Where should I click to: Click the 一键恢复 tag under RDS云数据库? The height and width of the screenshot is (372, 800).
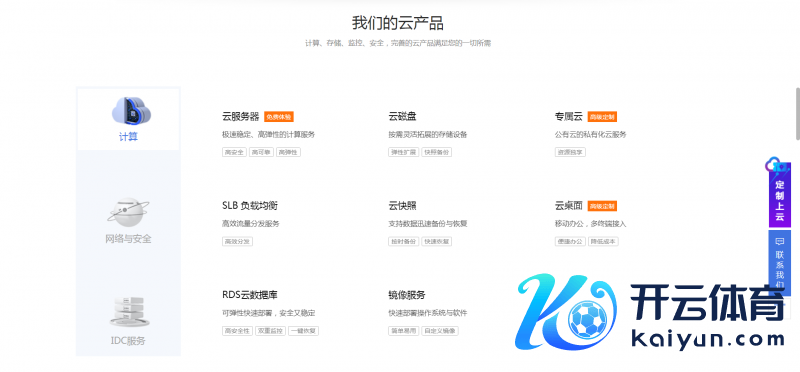(303, 331)
